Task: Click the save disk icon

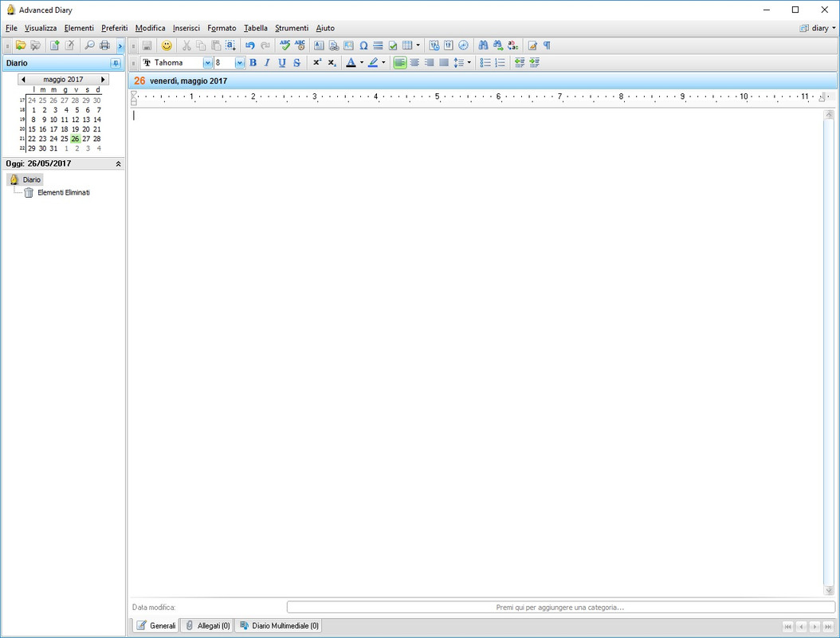Action: click(147, 45)
